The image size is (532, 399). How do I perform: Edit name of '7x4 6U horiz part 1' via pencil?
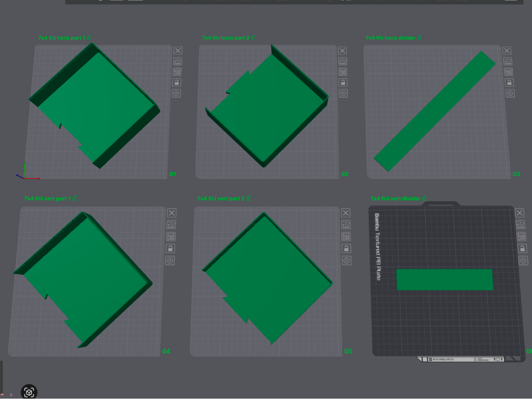click(x=89, y=37)
